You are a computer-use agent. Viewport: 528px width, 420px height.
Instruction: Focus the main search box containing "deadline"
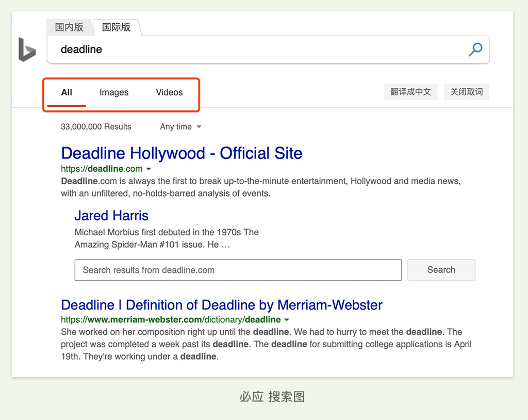coord(258,50)
